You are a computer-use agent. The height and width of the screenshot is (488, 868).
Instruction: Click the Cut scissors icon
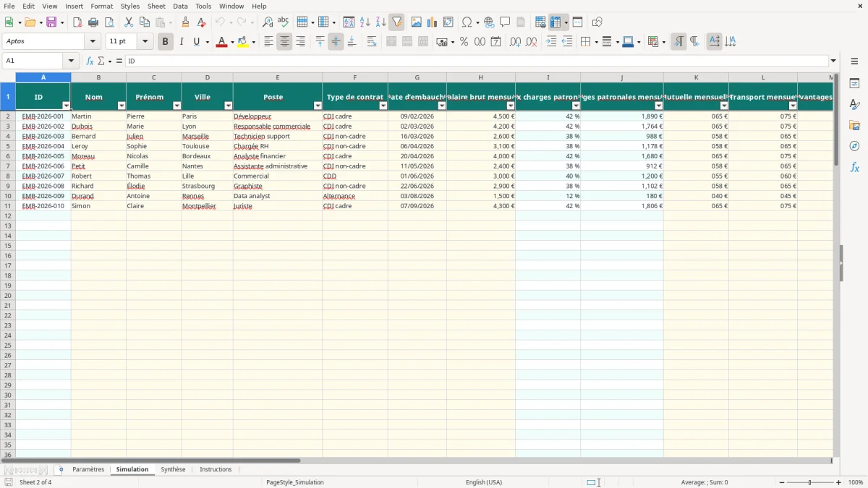(x=129, y=22)
